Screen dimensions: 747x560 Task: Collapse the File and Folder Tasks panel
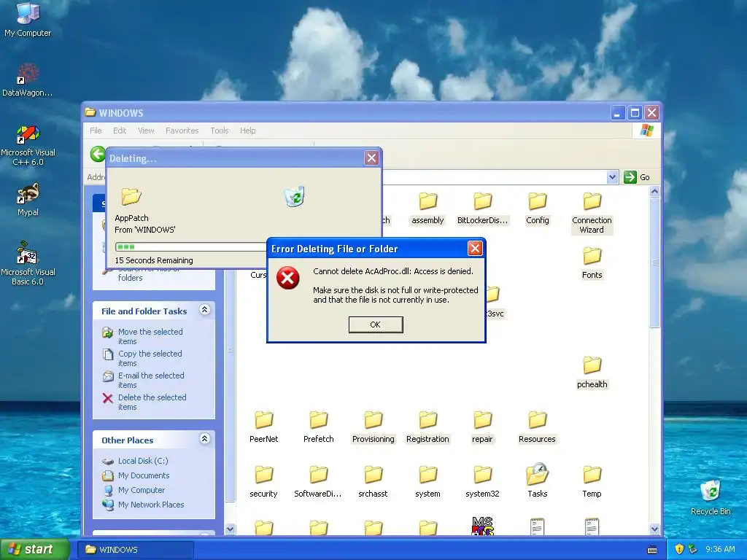tap(205, 310)
